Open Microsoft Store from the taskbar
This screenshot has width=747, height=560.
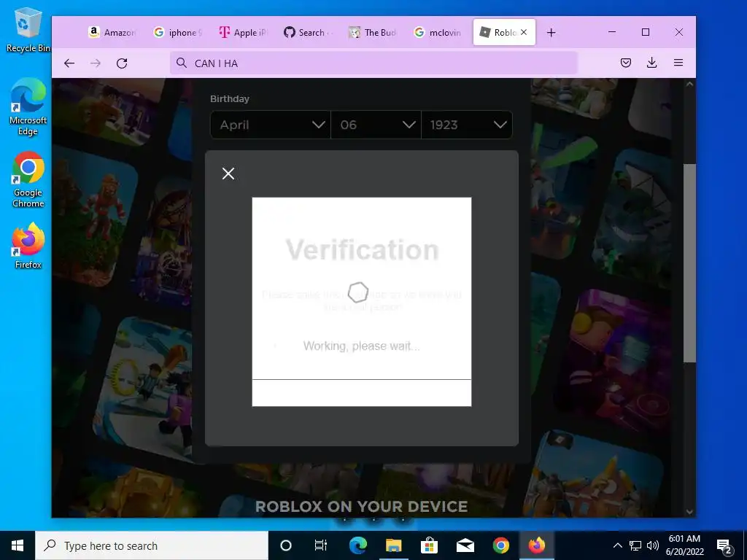[429, 545]
